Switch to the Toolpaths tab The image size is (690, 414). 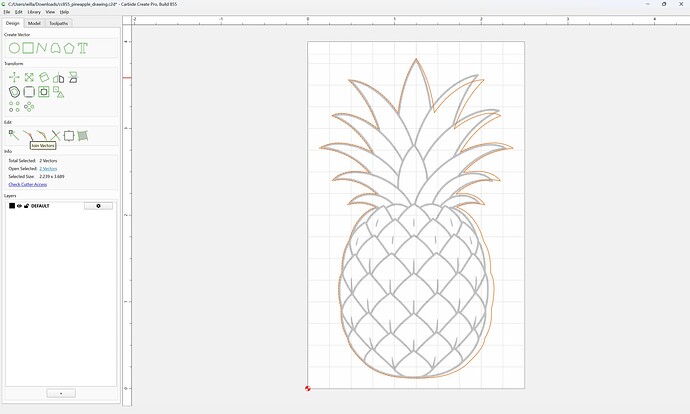(x=59, y=23)
